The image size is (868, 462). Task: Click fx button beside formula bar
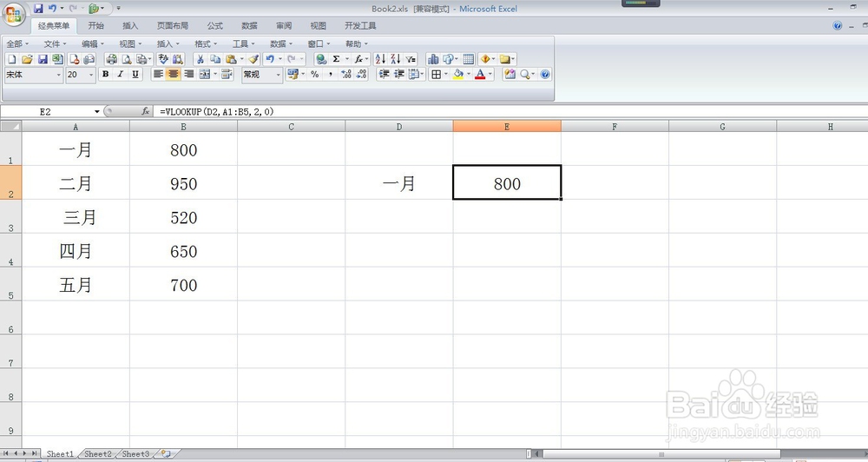(145, 111)
